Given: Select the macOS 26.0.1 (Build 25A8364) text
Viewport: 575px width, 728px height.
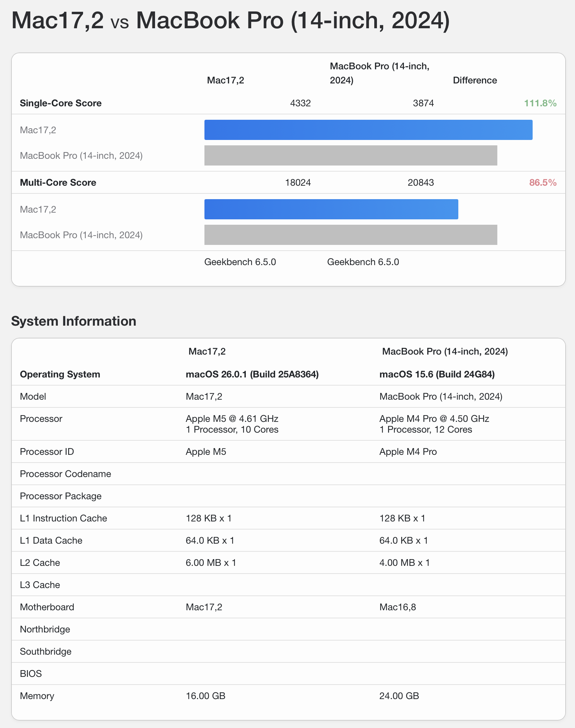Looking at the screenshot, I should click(x=252, y=374).
